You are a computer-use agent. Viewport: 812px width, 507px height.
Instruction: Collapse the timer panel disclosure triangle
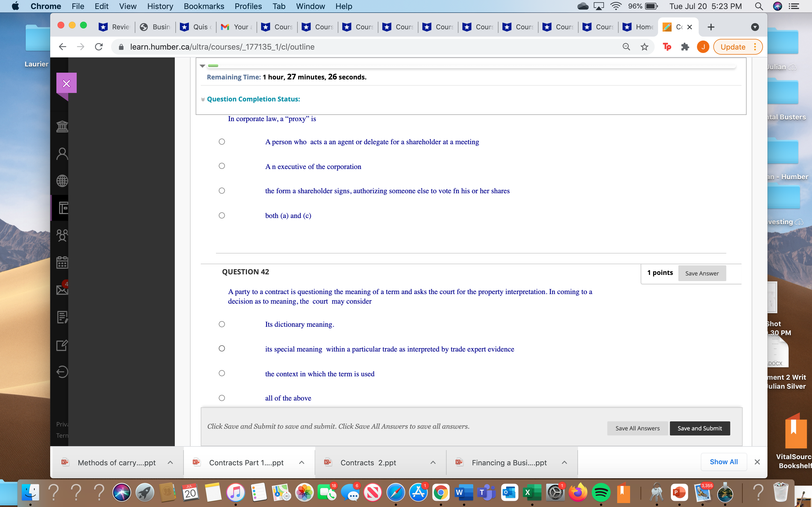click(x=203, y=66)
